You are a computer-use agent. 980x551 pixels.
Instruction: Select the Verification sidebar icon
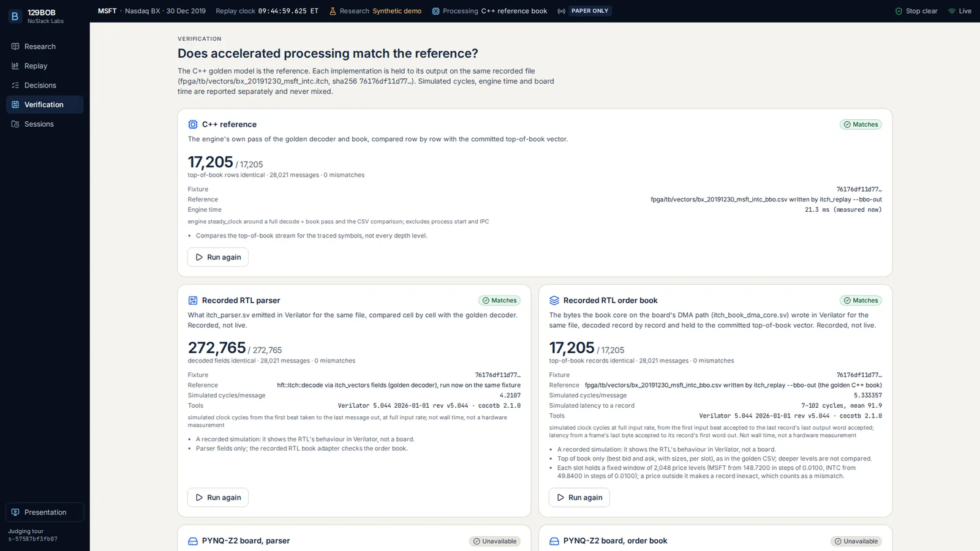15,105
